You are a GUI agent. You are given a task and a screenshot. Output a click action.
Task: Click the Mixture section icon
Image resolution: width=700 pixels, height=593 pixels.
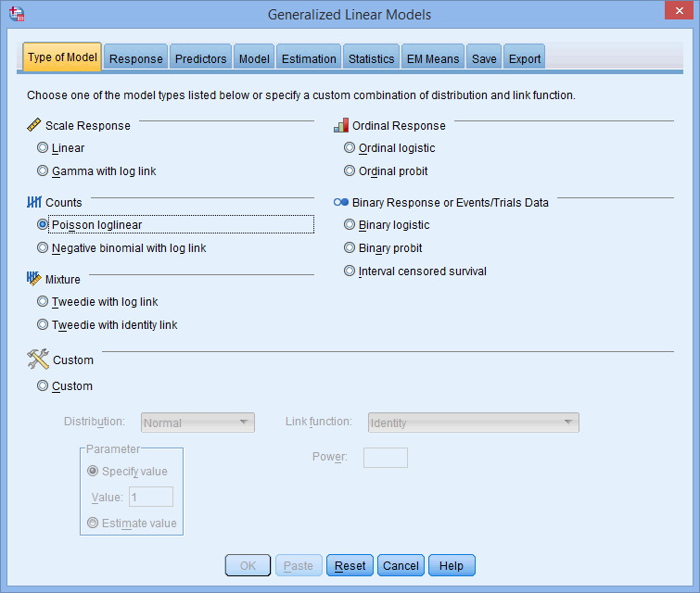[x=34, y=279]
